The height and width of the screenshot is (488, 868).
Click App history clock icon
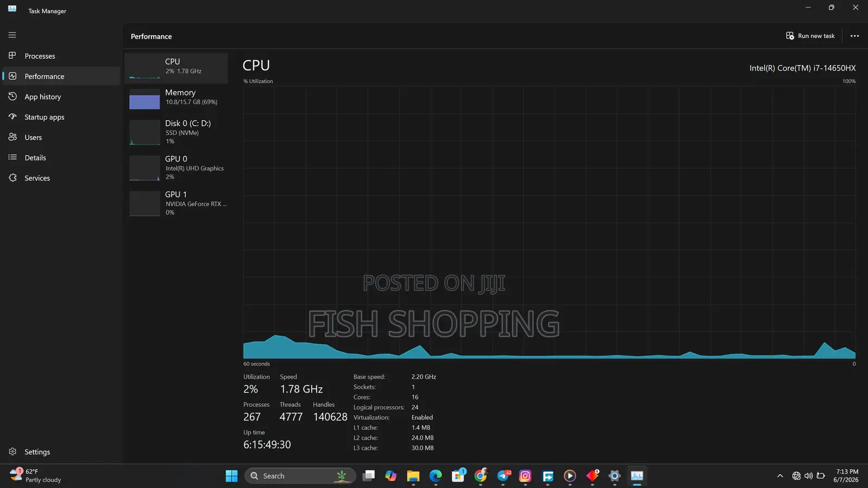tap(12, 96)
